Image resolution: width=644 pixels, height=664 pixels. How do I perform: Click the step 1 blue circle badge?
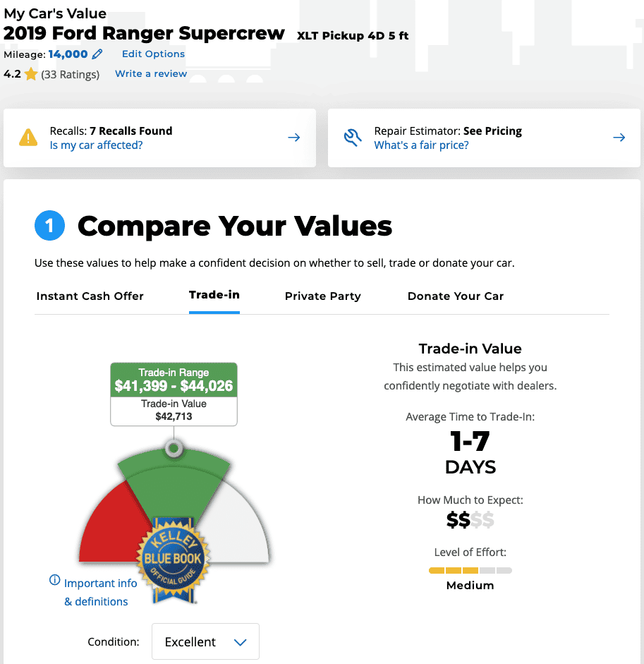click(49, 225)
